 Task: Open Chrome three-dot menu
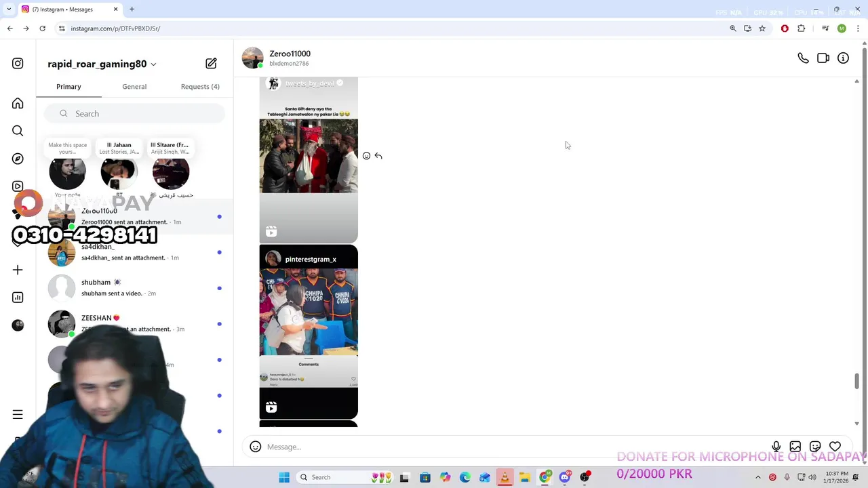[x=858, y=28]
